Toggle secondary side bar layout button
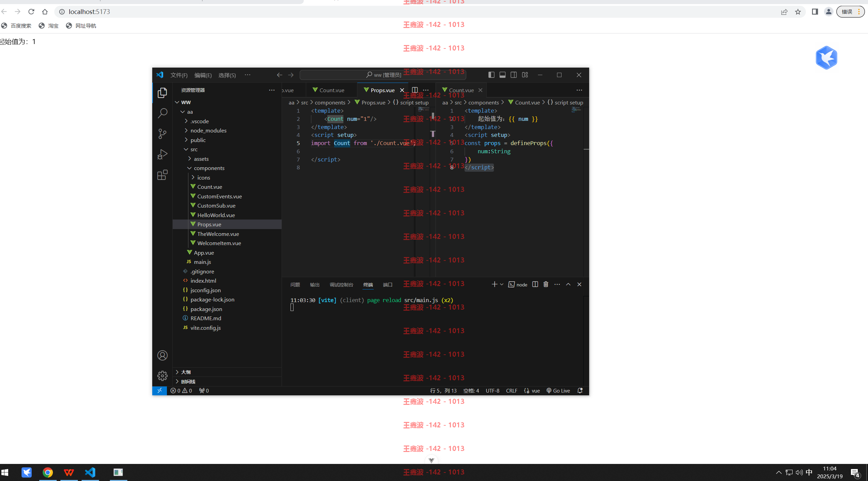868x481 pixels. coord(514,75)
